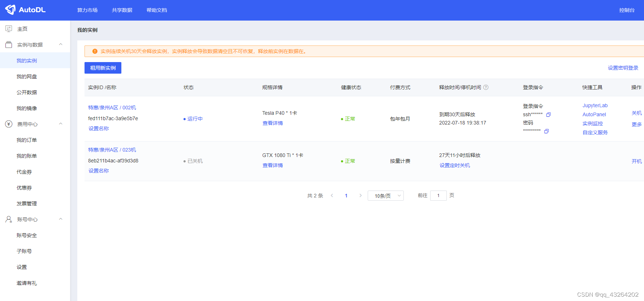Open the 自定义服务 quick tool
The height and width of the screenshot is (301, 644).
(595, 132)
